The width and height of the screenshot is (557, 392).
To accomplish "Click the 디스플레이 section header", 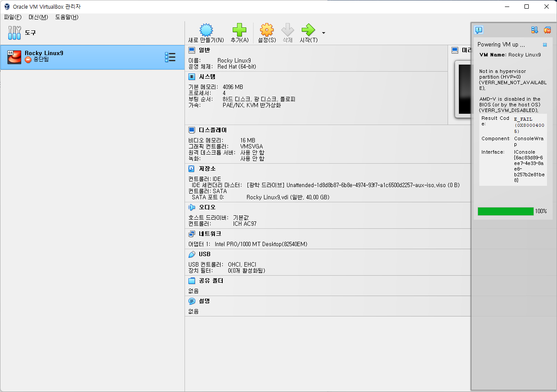I will pos(213,130).
